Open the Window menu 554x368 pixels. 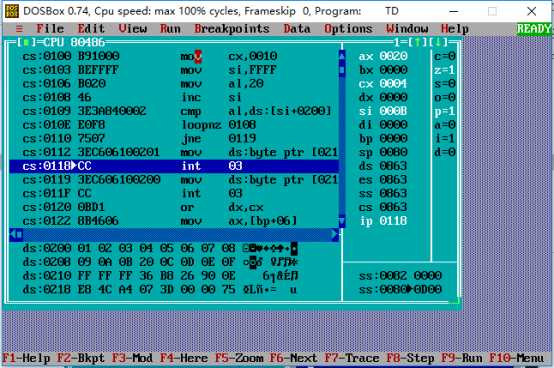coord(407,29)
